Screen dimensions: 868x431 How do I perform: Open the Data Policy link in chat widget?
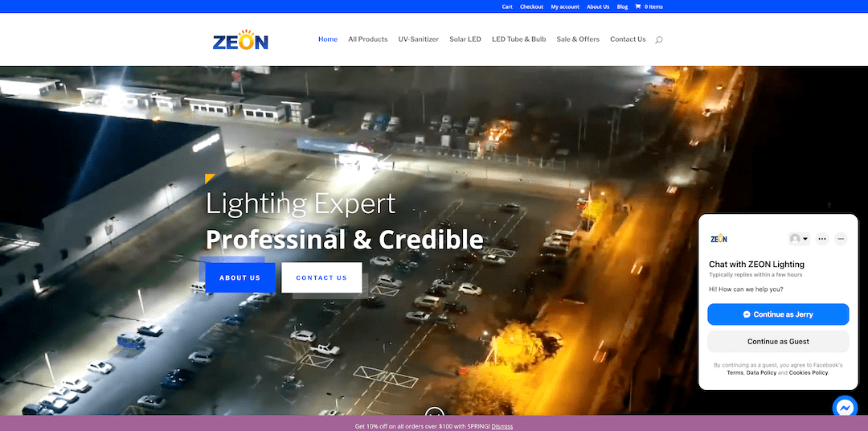(761, 373)
